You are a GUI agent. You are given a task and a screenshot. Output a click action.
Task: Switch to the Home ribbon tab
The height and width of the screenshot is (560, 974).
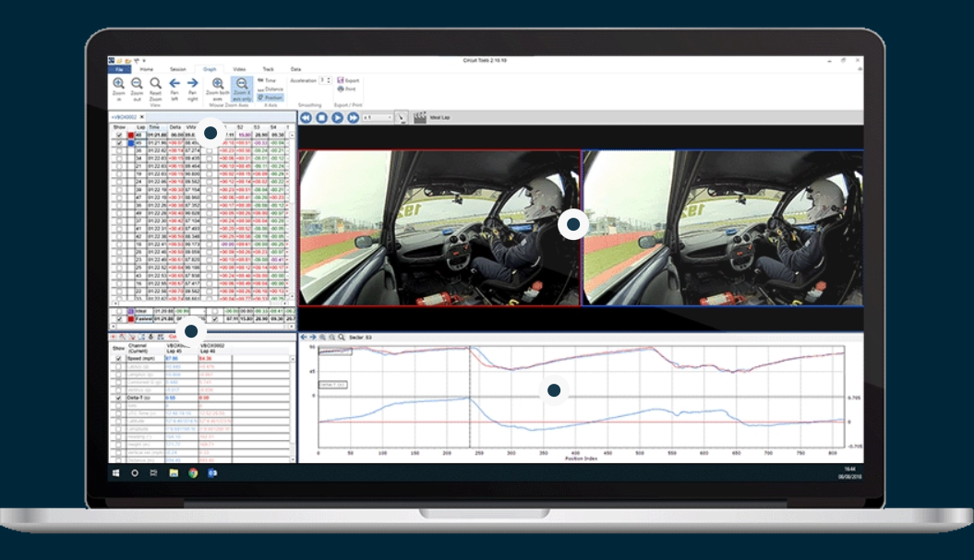coord(147,69)
